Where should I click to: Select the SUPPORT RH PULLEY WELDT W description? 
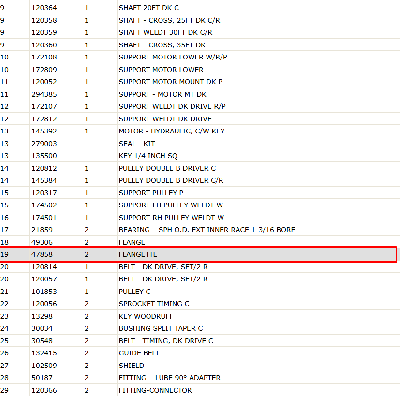pos(171,218)
